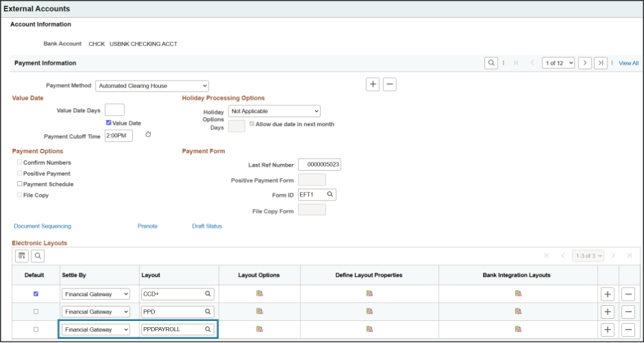The width and height of the screenshot is (644, 343).
Task: Expand the Holiday Options dropdown
Action: pyautogui.click(x=275, y=111)
